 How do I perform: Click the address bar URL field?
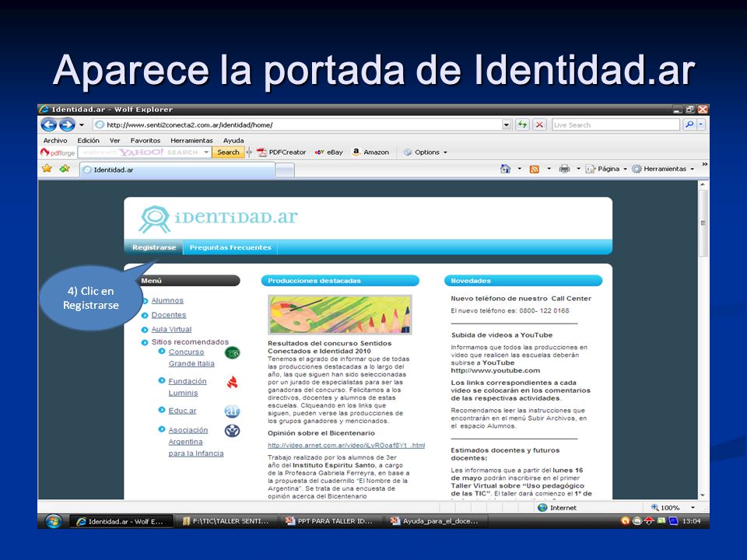pyautogui.click(x=297, y=124)
